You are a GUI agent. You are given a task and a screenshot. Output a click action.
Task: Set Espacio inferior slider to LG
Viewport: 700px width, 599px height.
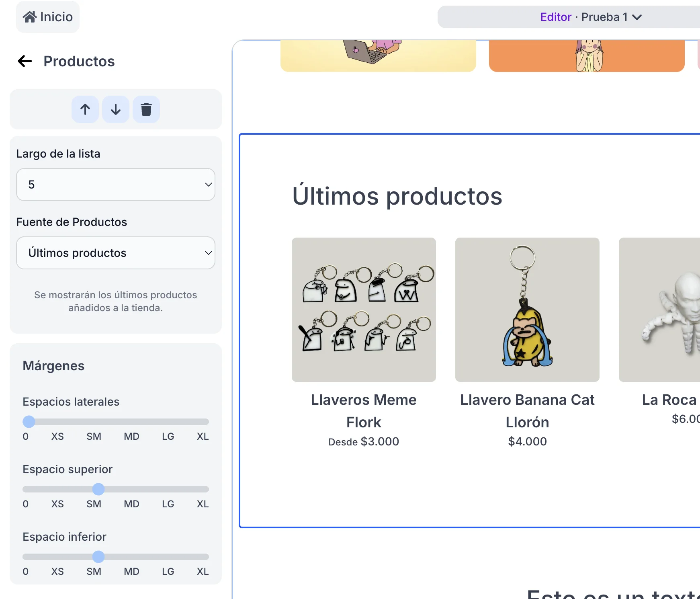point(168,557)
